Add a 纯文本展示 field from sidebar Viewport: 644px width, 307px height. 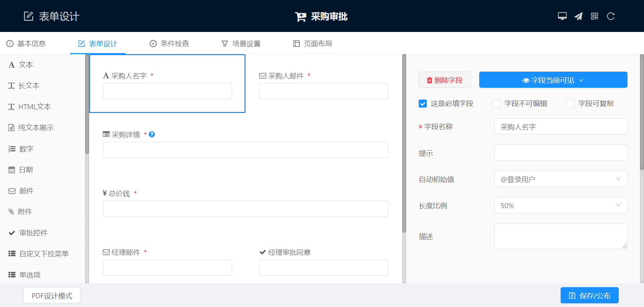42,128
